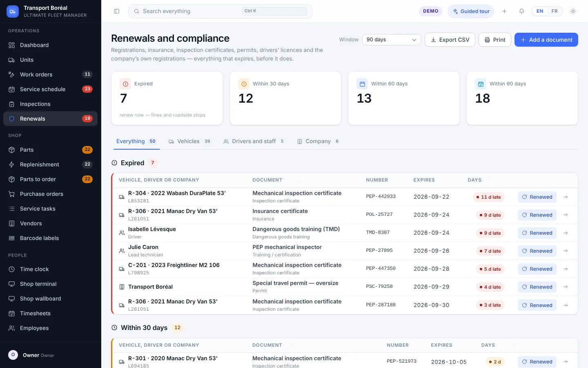The height and width of the screenshot is (368, 588).
Task: Start the Guided tour
Action: click(x=471, y=11)
